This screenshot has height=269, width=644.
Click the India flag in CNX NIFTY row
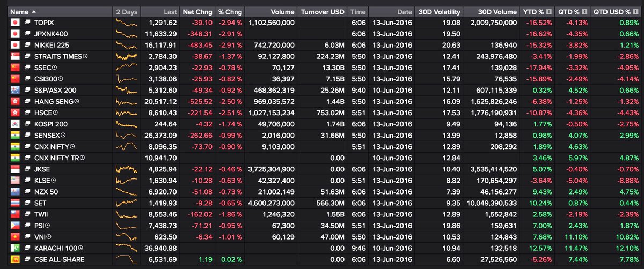pos(15,147)
